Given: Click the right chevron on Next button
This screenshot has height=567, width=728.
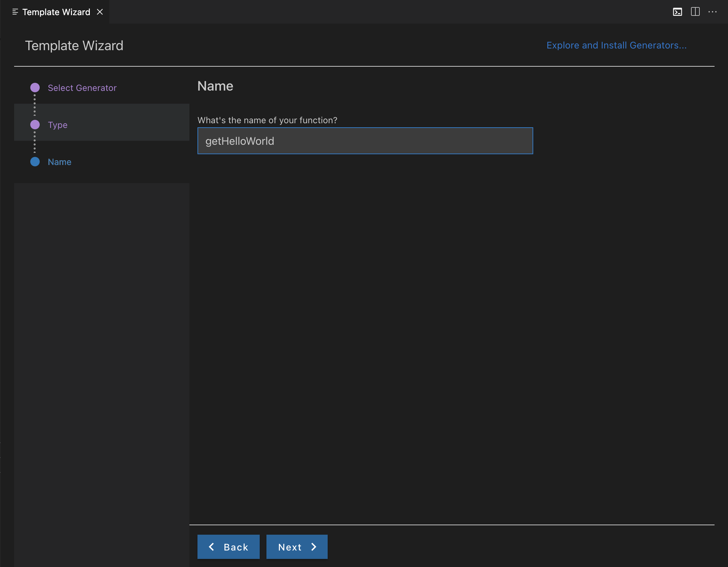Looking at the screenshot, I should [314, 547].
